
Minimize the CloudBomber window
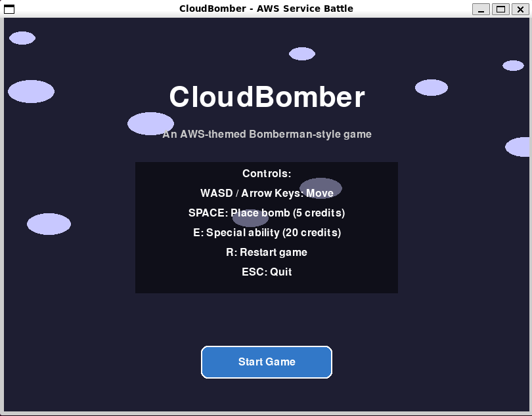pyautogui.click(x=481, y=9)
